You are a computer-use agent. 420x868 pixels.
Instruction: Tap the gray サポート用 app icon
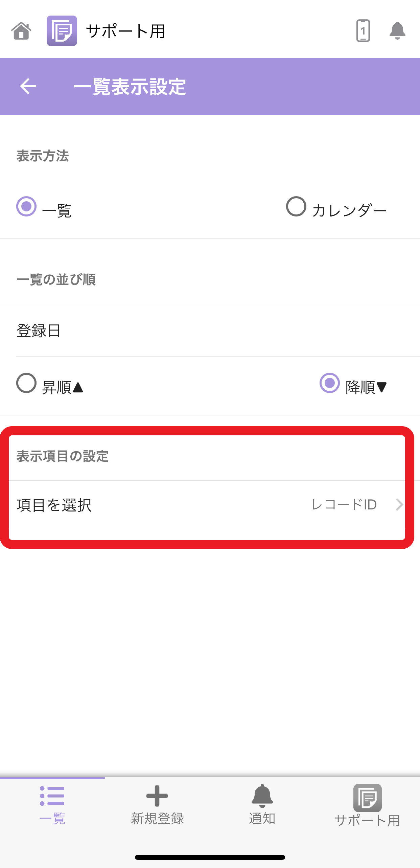pyautogui.click(x=367, y=798)
